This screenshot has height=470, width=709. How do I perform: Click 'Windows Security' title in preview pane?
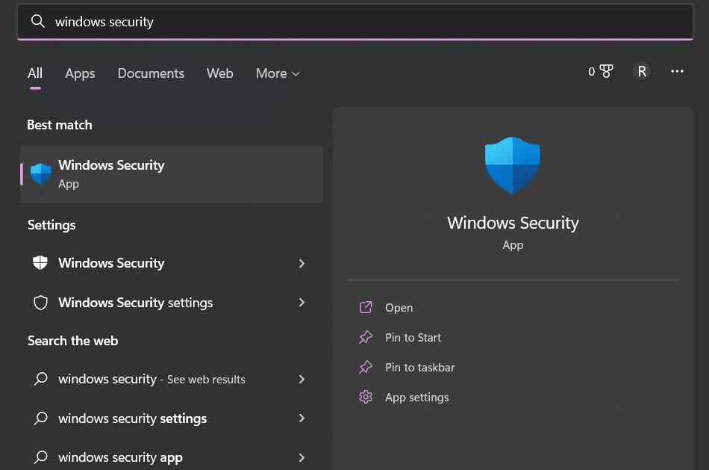click(513, 223)
